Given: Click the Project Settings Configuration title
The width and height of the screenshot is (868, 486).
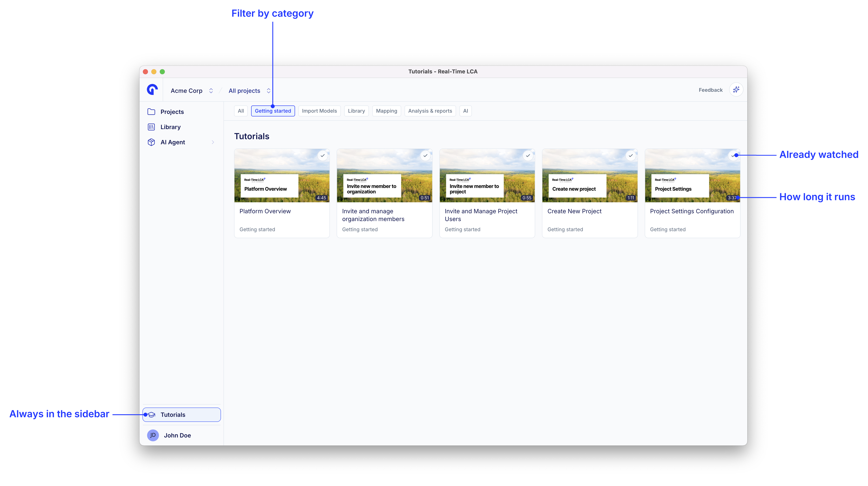Looking at the screenshot, I should [x=692, y=211].
